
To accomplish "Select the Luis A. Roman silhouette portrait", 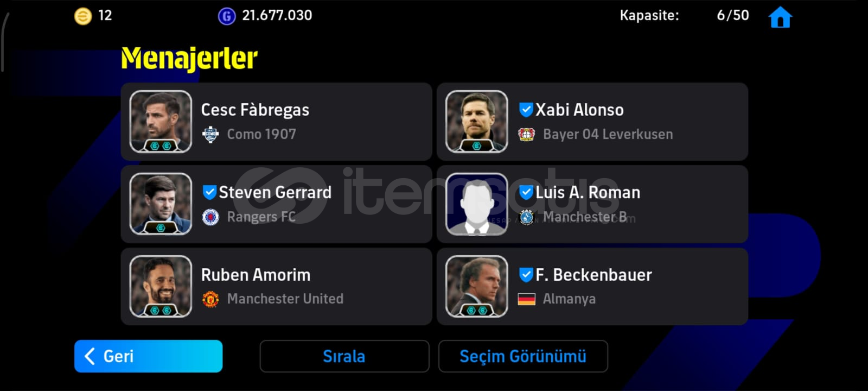I will coord(476,204).
